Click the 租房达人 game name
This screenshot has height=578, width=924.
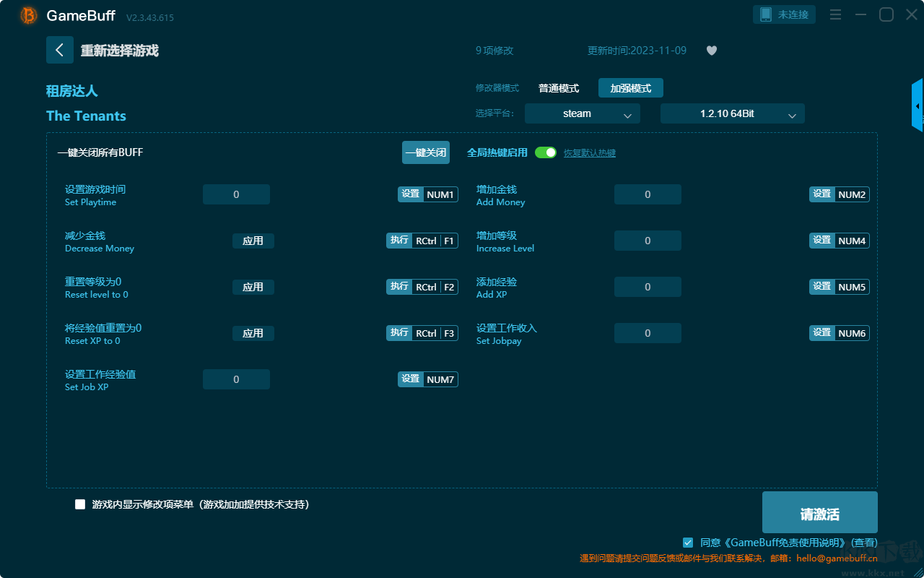71,91
